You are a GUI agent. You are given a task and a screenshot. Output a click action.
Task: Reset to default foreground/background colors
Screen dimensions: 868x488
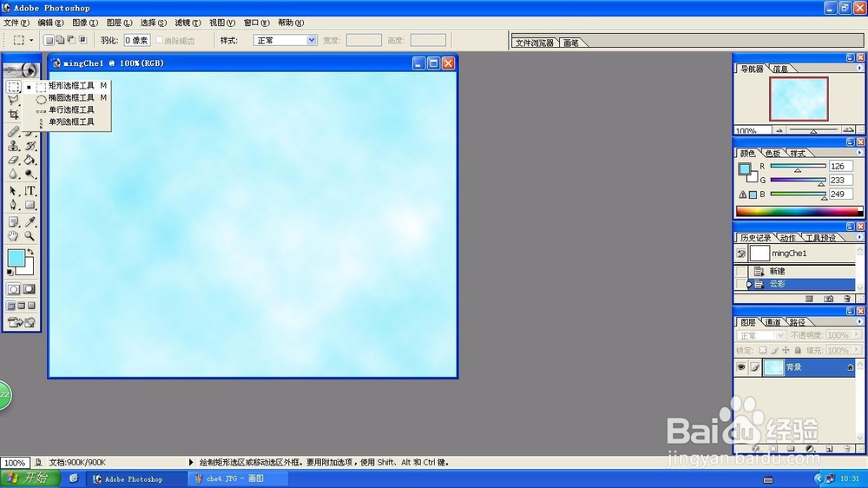pyautogui.click(x=10, y=272)
